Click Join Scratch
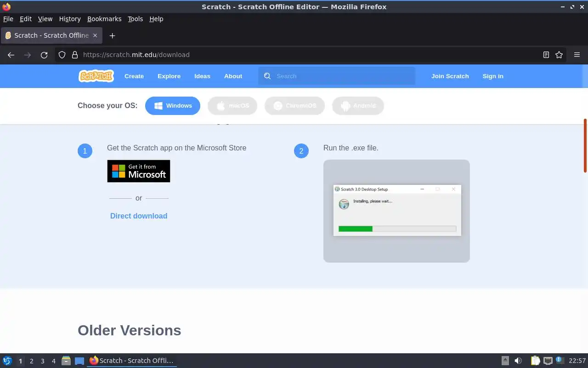 tap(450, 76)
